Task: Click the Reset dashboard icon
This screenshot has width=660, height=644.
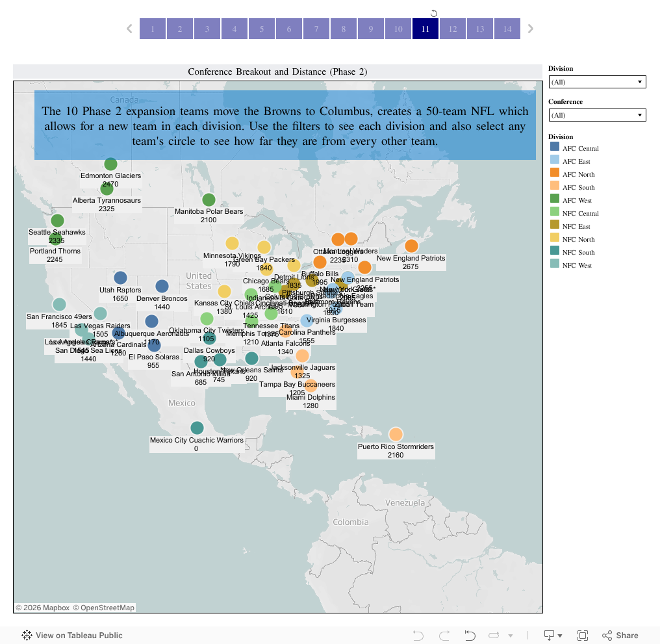Action: (x=470, y=635)
